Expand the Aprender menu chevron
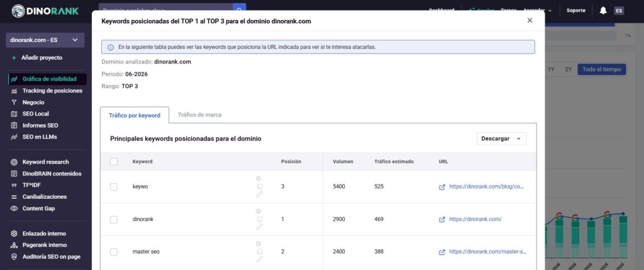This screenshot has height=270, width=644. tap(550, 11)
